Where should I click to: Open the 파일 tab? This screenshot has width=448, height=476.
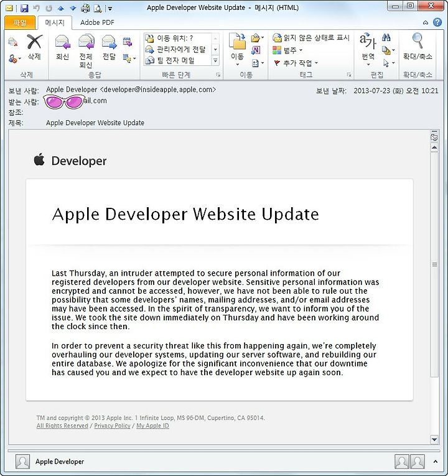pos(20,23)
